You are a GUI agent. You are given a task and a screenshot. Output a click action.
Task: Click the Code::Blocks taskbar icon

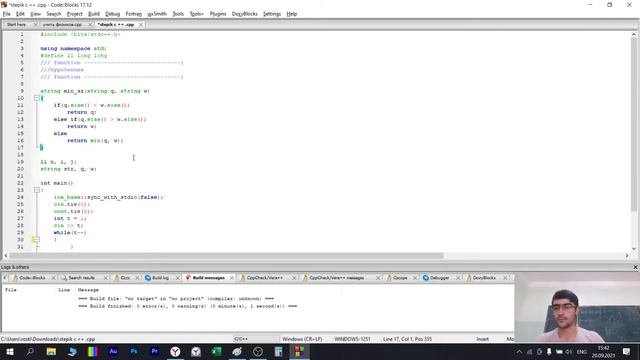pyautogui.click(x=299, y=351)
